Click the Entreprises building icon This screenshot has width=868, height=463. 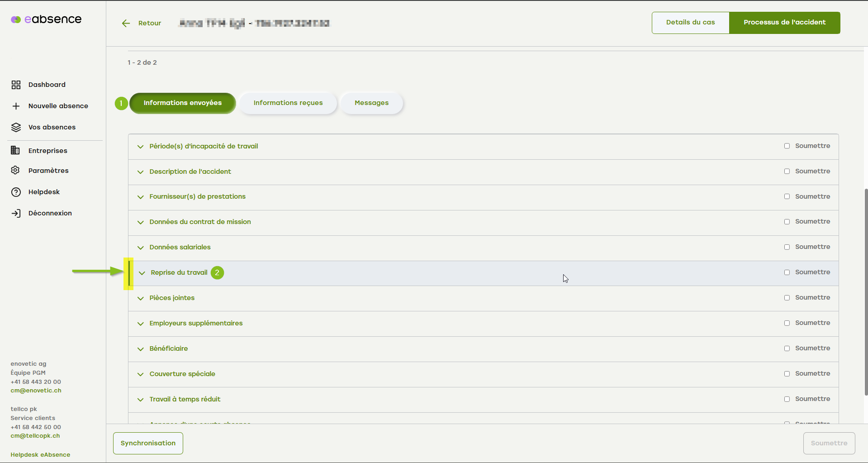coord(15,150)
